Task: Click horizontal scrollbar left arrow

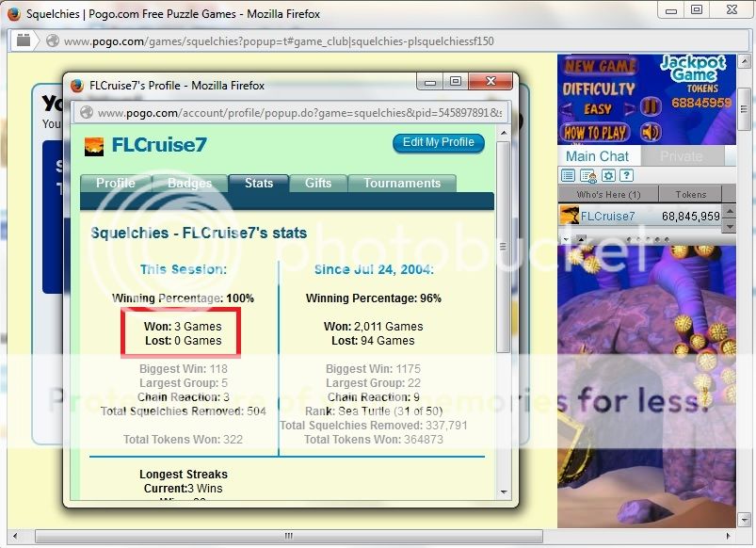Action: coord(15,536)
